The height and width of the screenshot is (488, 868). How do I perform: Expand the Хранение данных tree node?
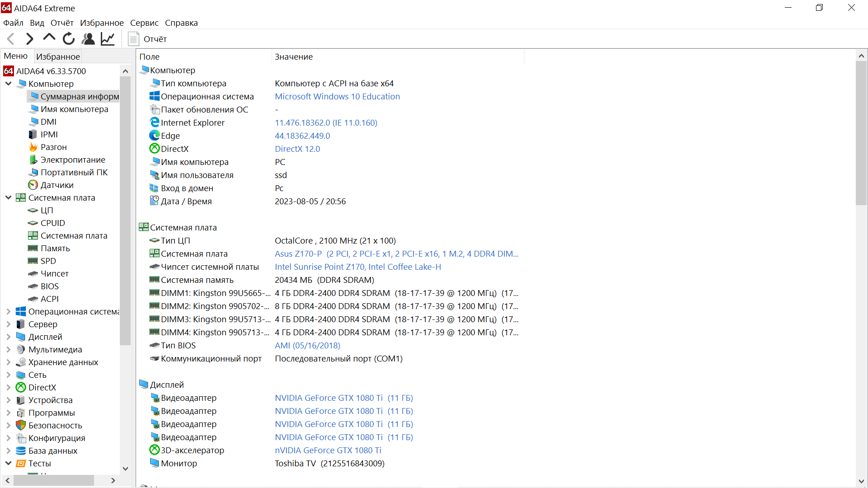pos(8,362)
